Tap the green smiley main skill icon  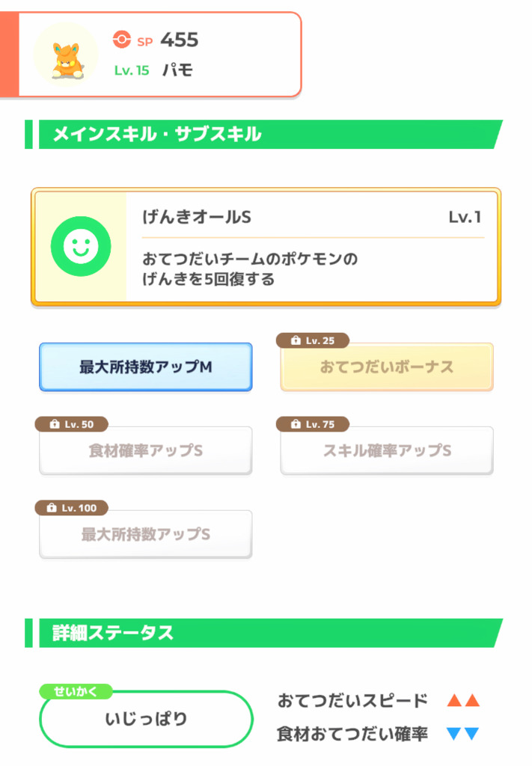pyautogui.click(x=81, y=246)
